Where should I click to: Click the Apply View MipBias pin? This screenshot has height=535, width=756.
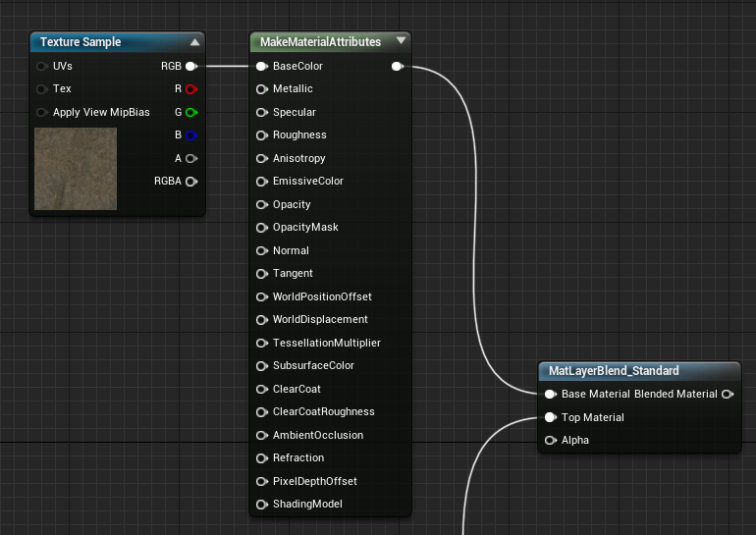(42, 112)
